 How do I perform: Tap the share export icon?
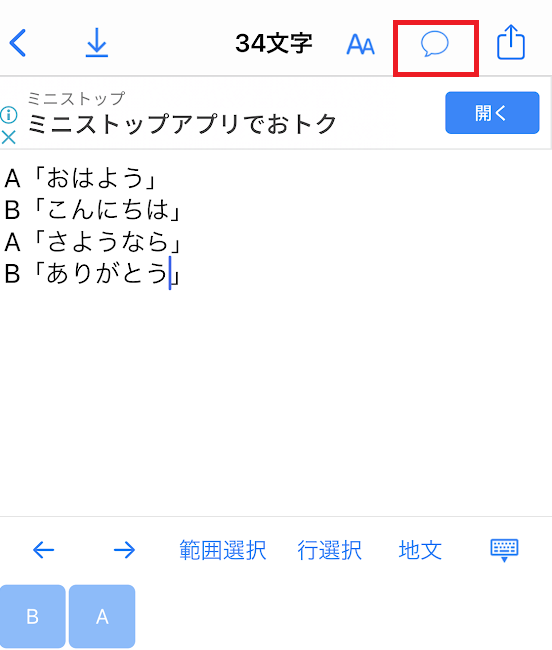(511, 42)
